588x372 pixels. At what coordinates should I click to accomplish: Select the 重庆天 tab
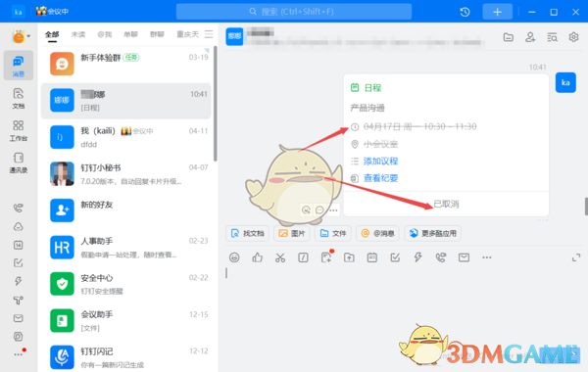pos(187,34)
